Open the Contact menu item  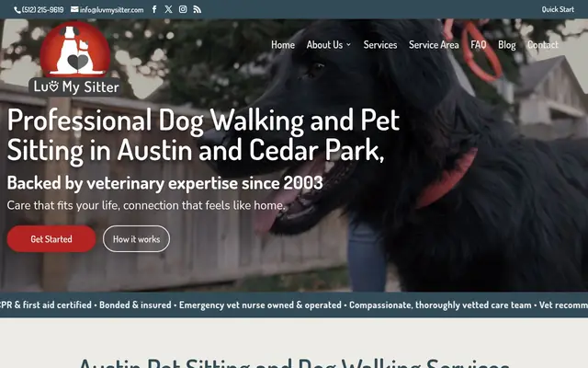(x=543, y=45)
